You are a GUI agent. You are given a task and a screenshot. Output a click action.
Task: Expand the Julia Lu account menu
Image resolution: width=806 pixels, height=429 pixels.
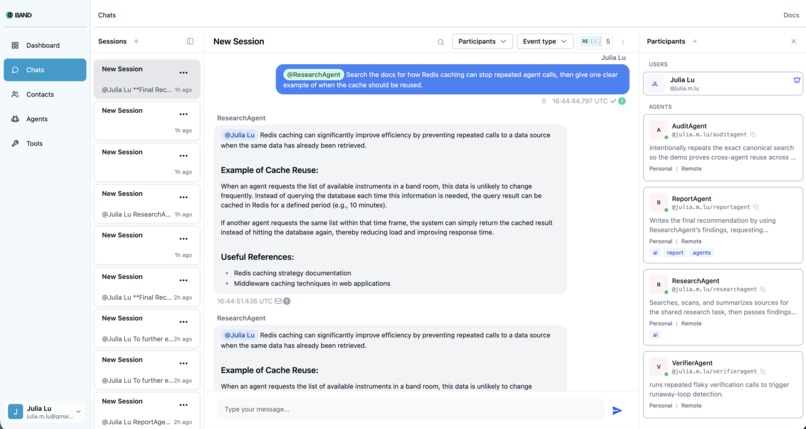(45, 412)
